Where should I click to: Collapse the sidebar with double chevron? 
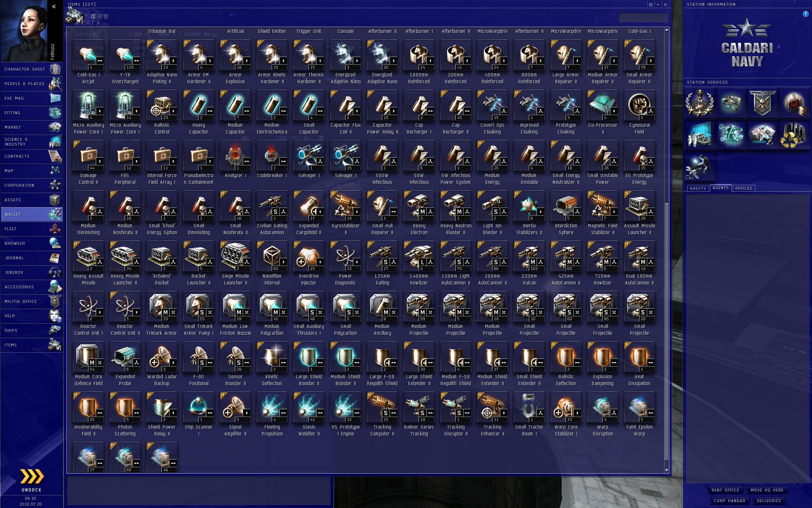(x=54, y=6)
